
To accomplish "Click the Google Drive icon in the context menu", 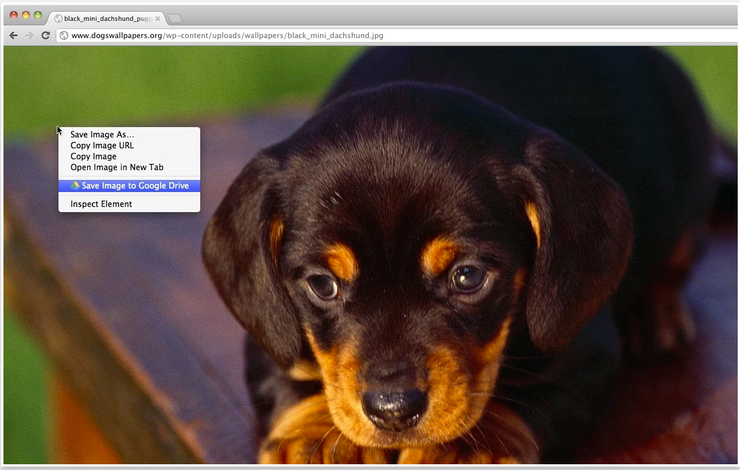I will 75,186.
